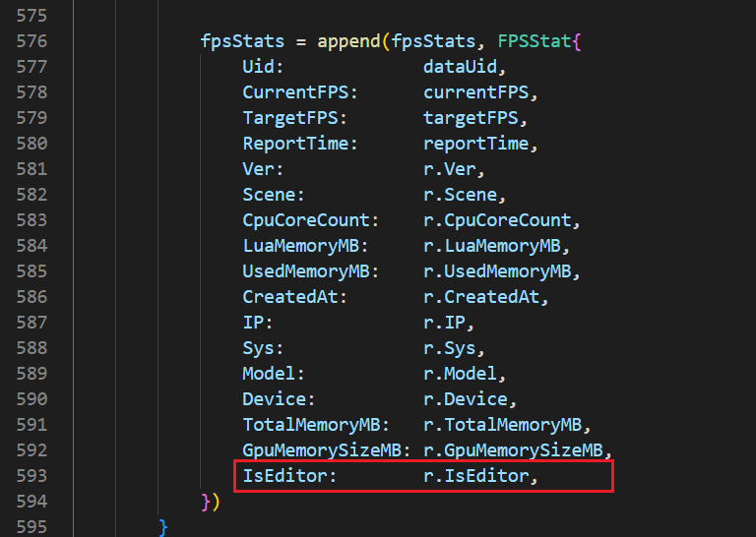The height and width of the screenshot is (537, 756).
Task: Click the r.CpuCoreCount expression
Action: [x=497, y=220]
